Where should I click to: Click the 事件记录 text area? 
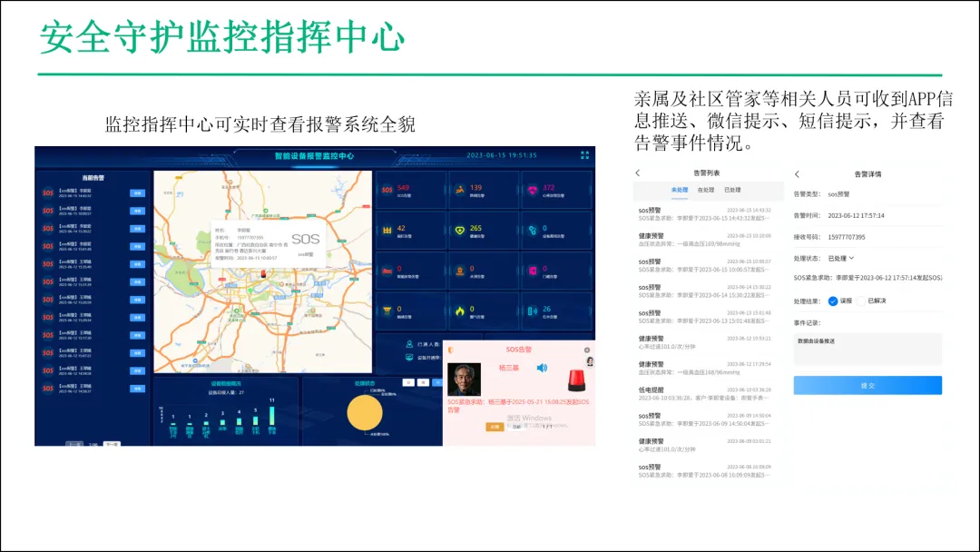[x=867, y=349]
